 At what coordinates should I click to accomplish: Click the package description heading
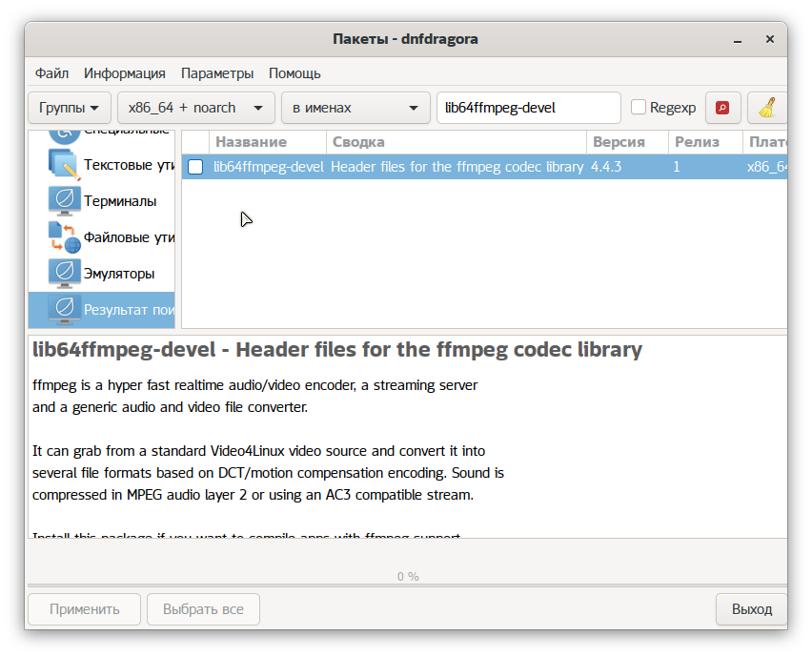pyautogui.click(x=337, y=350)
